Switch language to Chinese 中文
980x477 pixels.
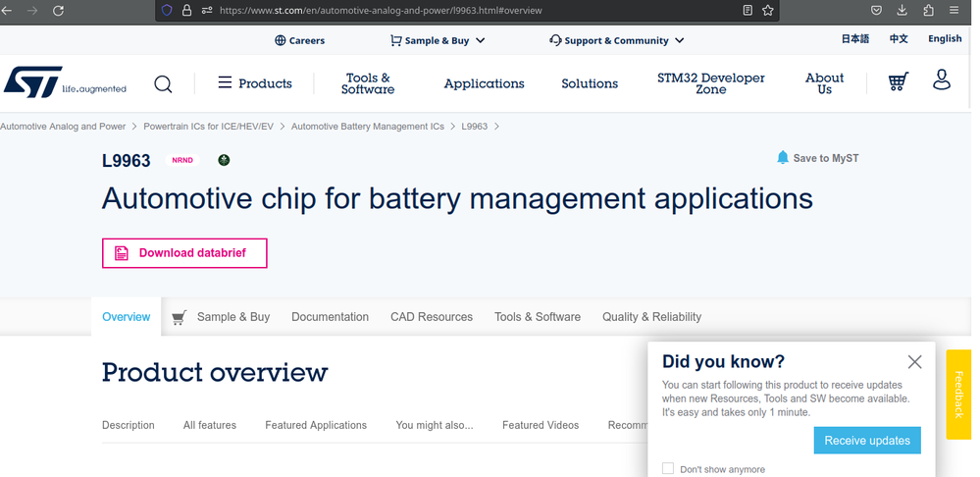(899, 38)
